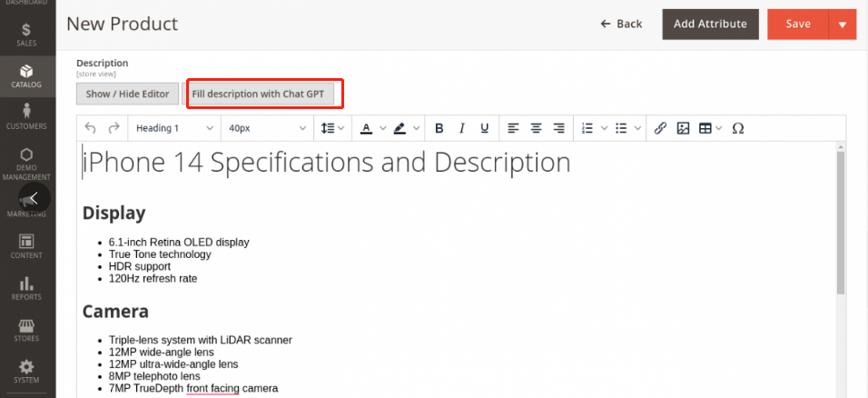
Task: Insert a numbered list
Action: 587,129
